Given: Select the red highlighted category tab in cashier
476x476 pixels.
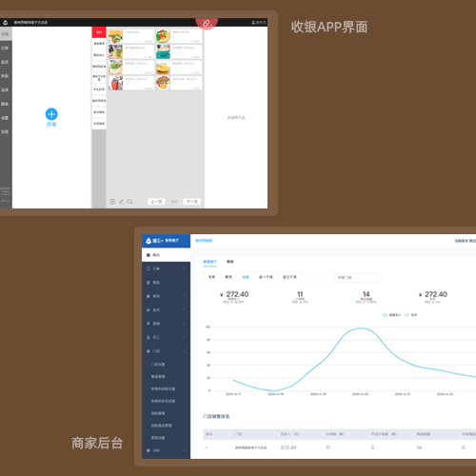Looking at the screenshot, I should pos(99,32).
